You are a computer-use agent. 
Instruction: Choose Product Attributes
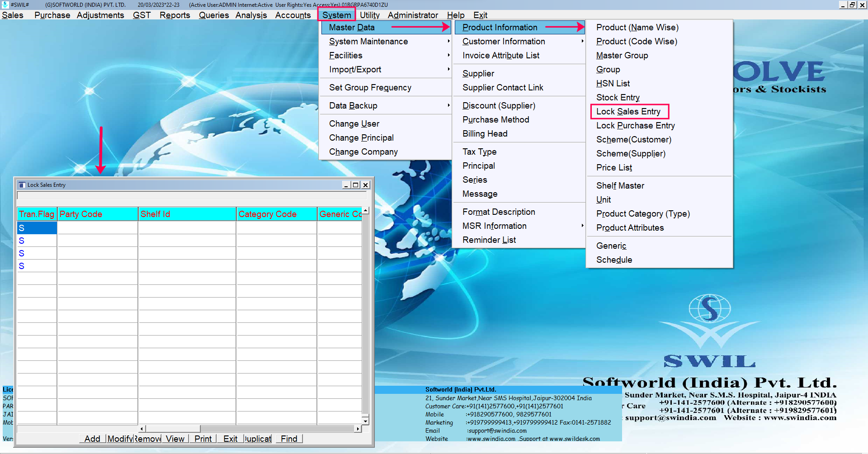point(659,227)
